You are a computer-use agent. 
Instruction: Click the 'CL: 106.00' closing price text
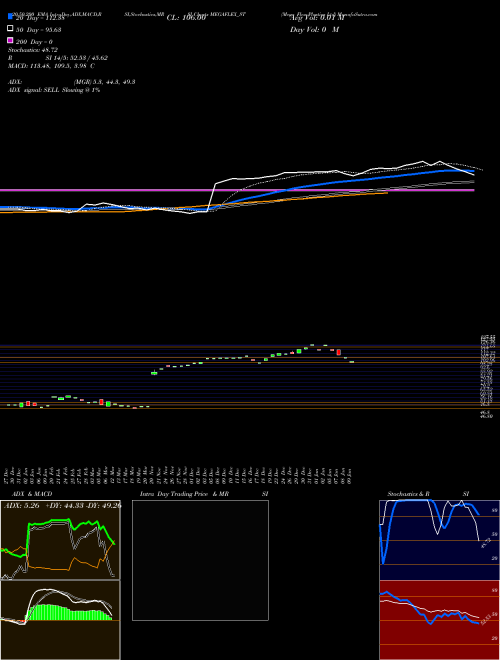pyautogui.click(x=186, y=18)
